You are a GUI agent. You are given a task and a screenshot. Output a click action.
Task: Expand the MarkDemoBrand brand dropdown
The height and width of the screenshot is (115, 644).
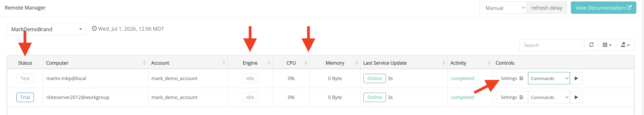[x=47, y=29]
